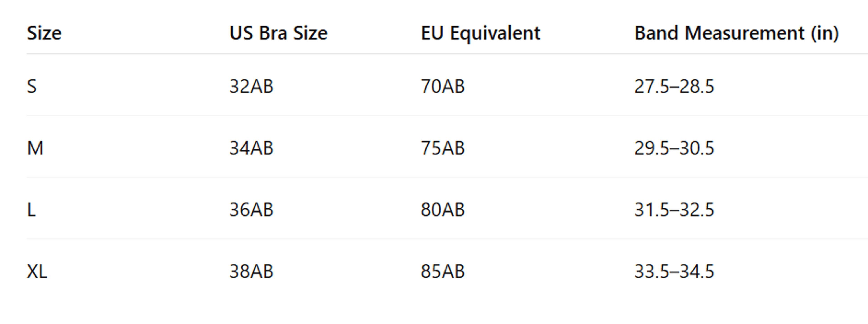Screen dimensions: 868x324
Task: Click the US Bra Size header
Action: pos(278,33)
